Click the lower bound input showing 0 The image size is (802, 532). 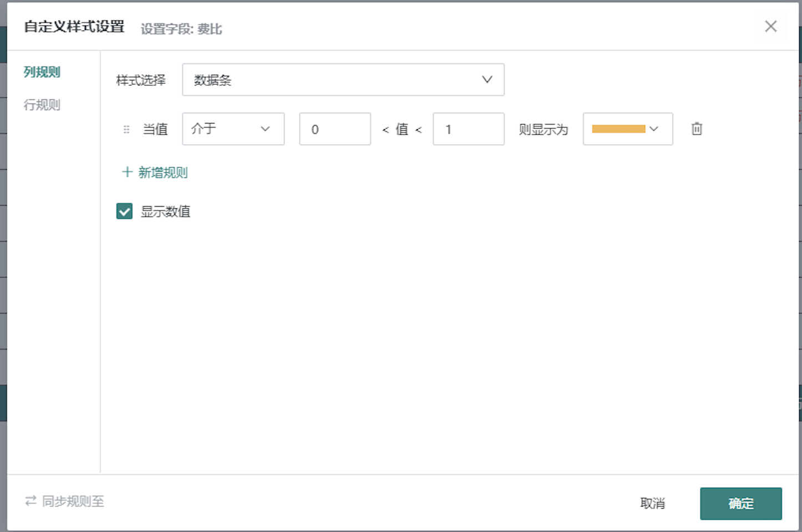pyautogui.click(x=334, y=129)
